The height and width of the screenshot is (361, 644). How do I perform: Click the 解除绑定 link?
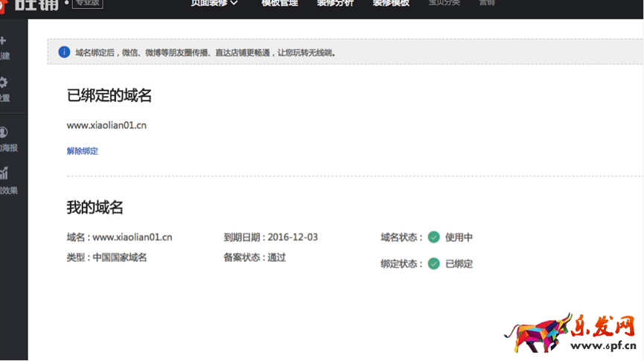point(83,151)
